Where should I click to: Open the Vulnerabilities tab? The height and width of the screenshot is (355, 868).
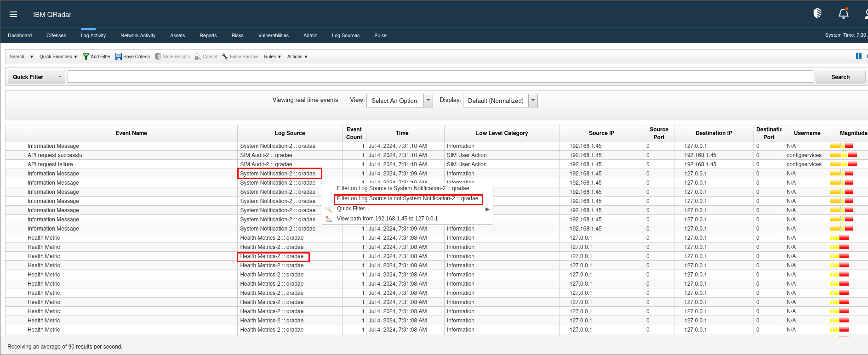(x=274, y=35)
